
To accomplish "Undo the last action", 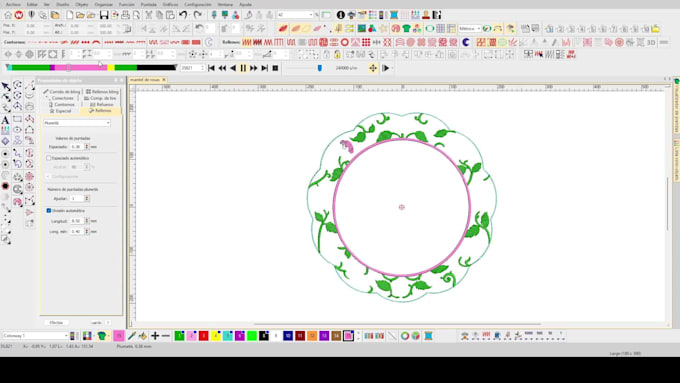I will [x=183, y=15].
